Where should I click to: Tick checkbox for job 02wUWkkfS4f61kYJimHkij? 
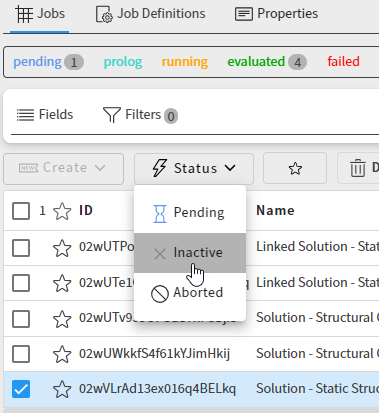click(21, 354)
